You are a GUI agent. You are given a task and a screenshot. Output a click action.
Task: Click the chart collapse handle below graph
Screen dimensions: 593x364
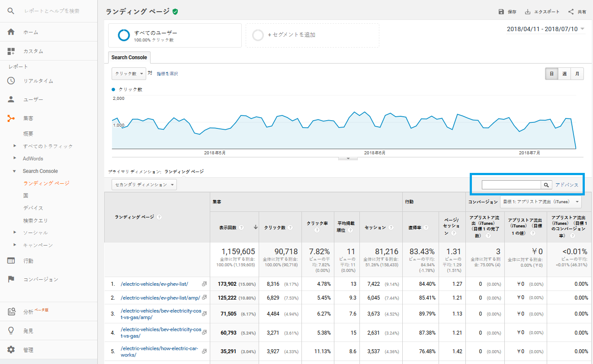coord(348,158)
